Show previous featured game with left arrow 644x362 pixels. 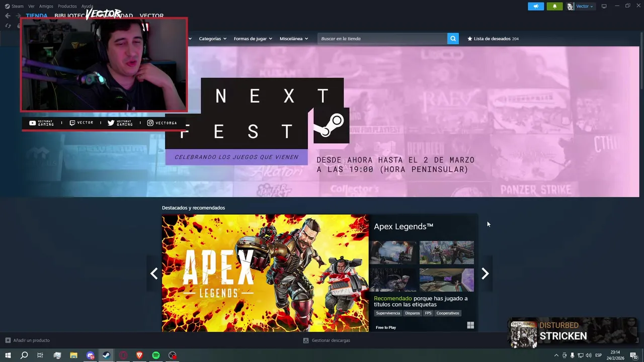[x=154, y=273]
